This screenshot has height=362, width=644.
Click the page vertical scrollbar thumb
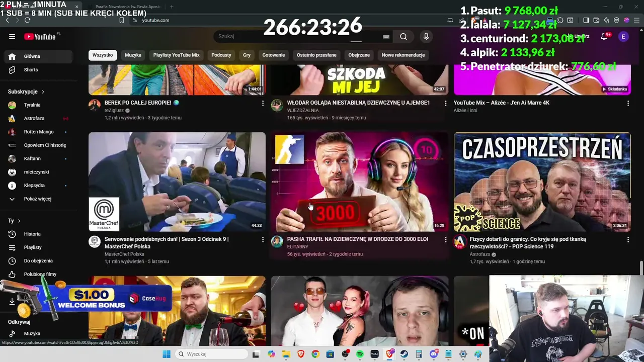[x=641, y=268]
